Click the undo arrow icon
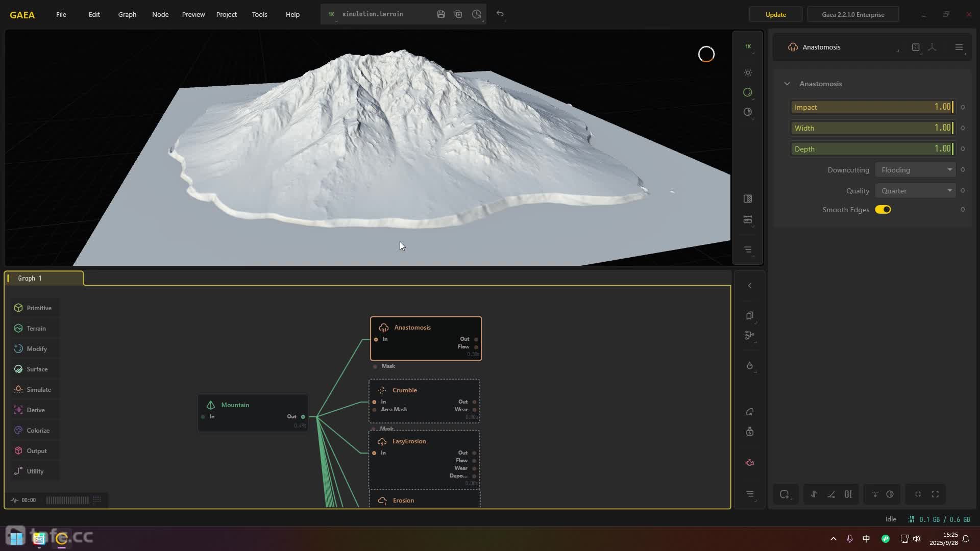980x551 pixels. (x=500, y=14)
